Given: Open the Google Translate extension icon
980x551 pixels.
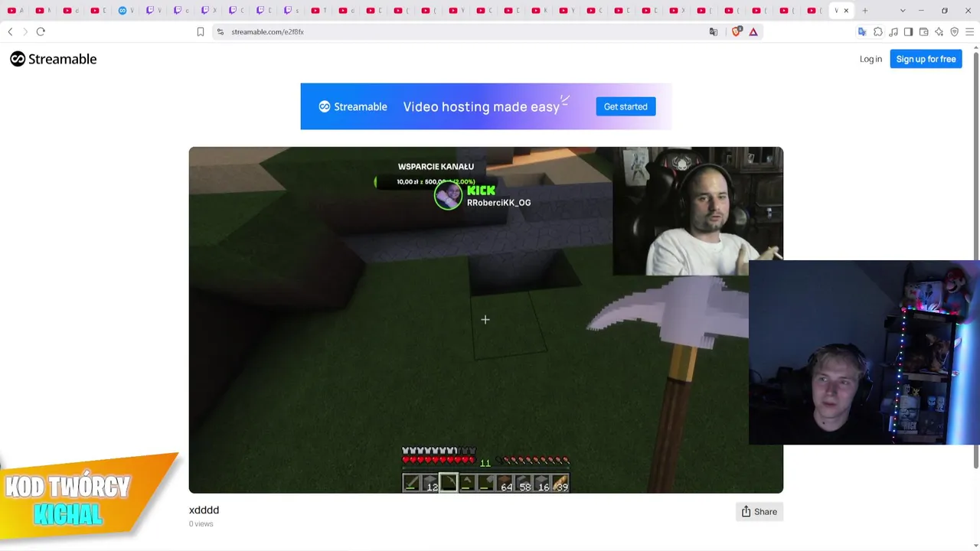Looking at the screenshot, I should tap(862, 31).
